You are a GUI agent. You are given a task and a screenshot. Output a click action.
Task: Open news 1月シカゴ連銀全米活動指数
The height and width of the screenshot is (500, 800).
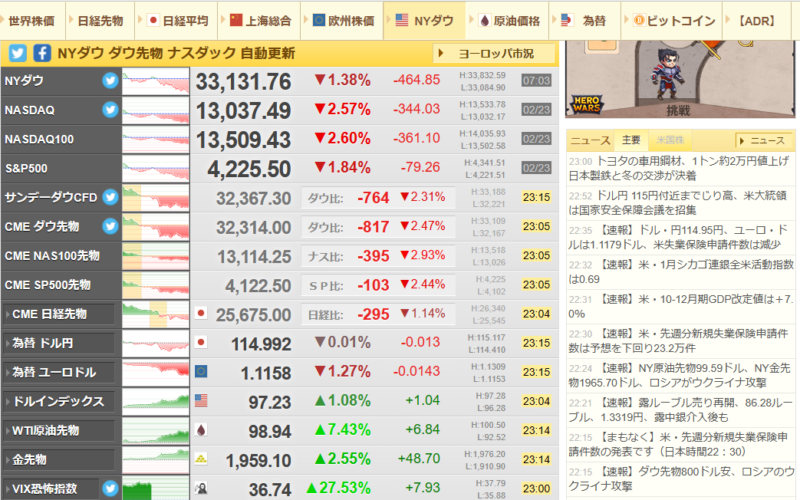(x=680, y=272)
